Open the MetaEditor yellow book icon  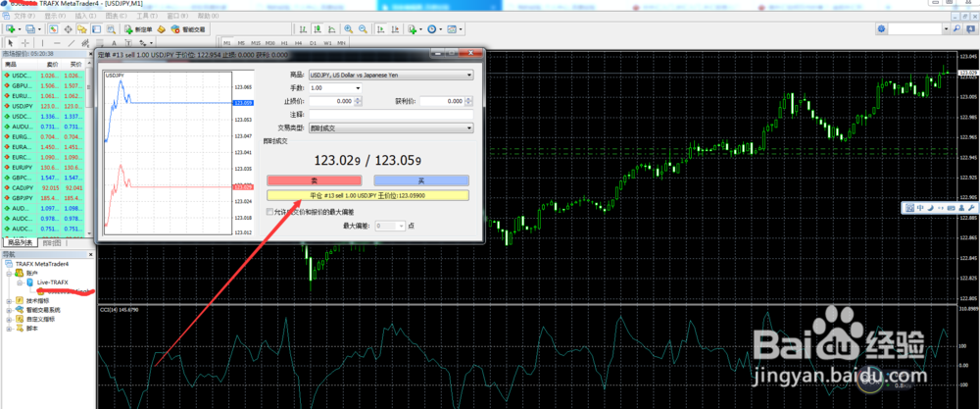[x=161, y=28]
